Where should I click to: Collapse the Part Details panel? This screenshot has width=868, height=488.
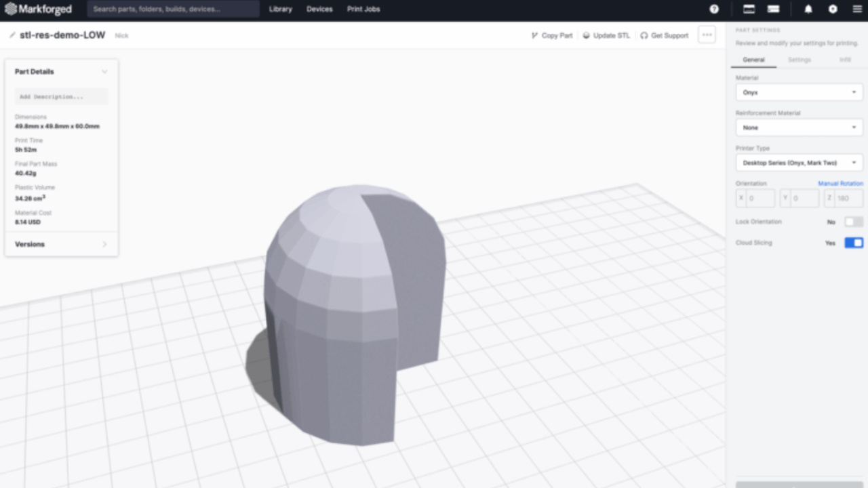(104, 71)
